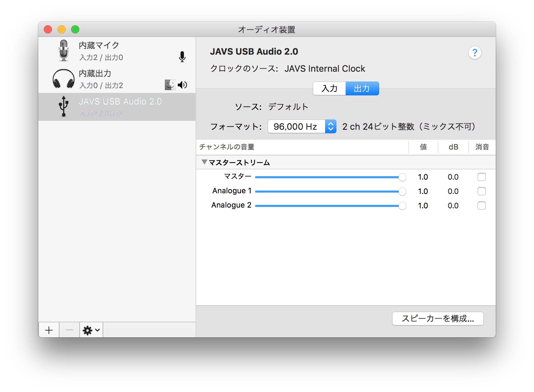Click the 入力0 / 出力2 subtitle text
The image size is (534, 392).
[x=101, y=85]
